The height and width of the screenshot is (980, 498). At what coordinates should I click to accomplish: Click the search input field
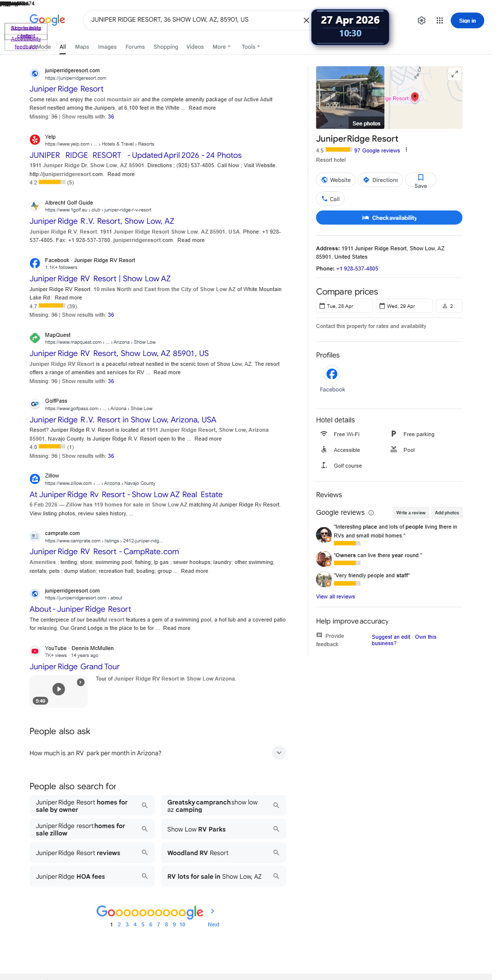tap(192, 20)
